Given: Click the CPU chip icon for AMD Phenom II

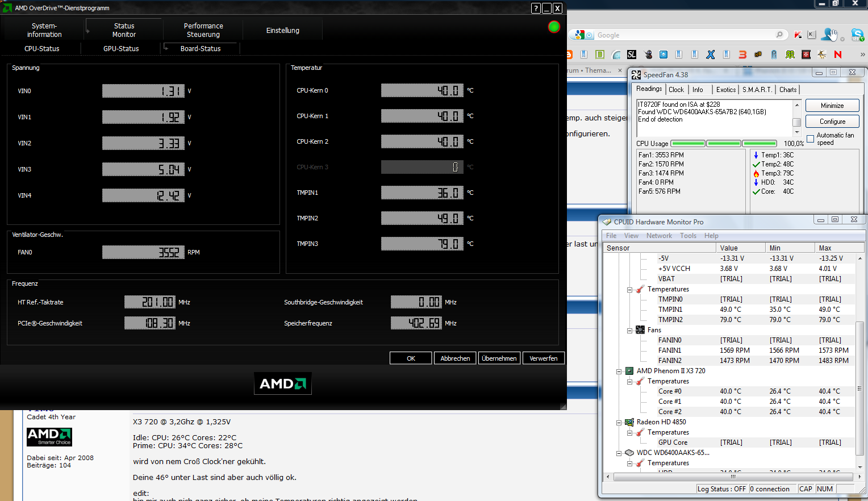Looking at the screenshot, I should click(x=629, y=371).
